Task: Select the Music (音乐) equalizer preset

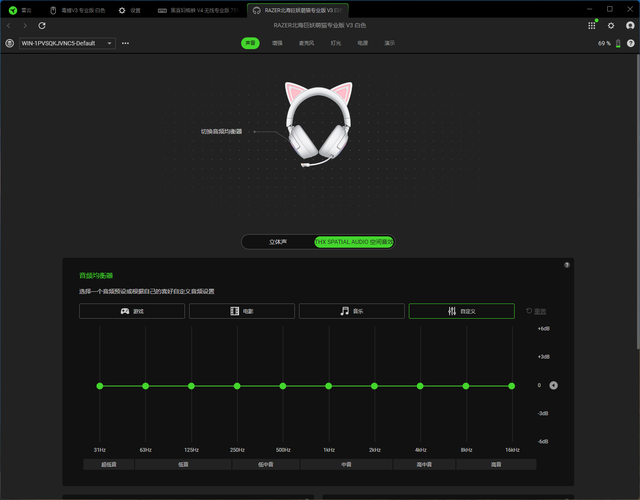Action: click(352, 311)
